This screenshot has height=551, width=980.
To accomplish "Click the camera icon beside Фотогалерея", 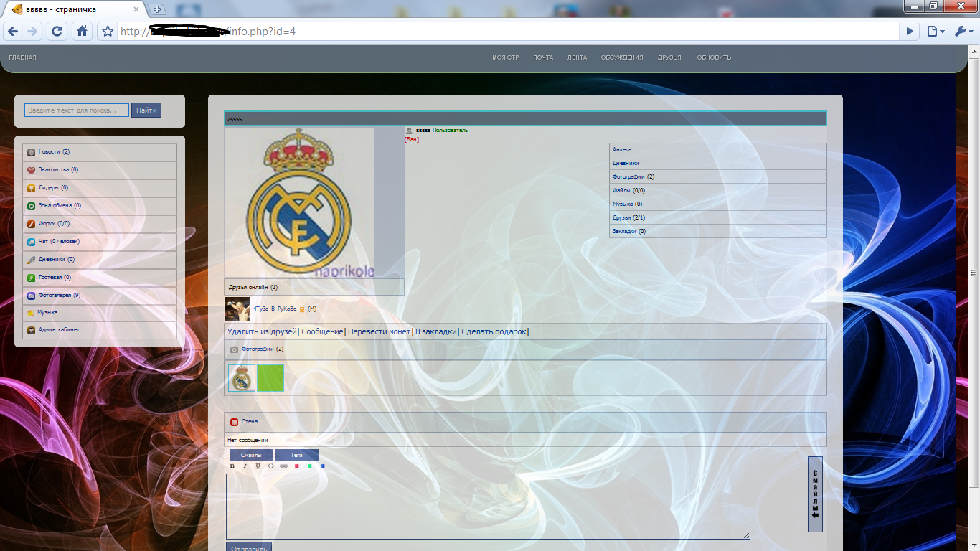I will pos(31,296).
